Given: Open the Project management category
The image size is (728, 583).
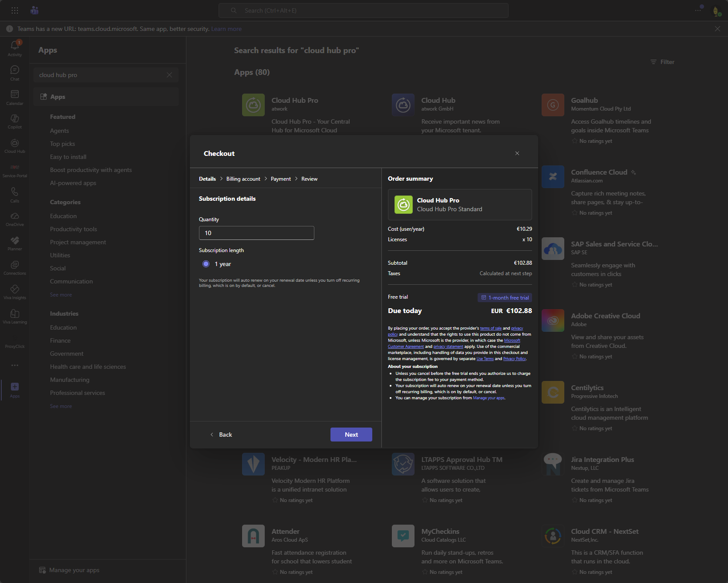Looking at the screenshot, I should tap(78, 242).
